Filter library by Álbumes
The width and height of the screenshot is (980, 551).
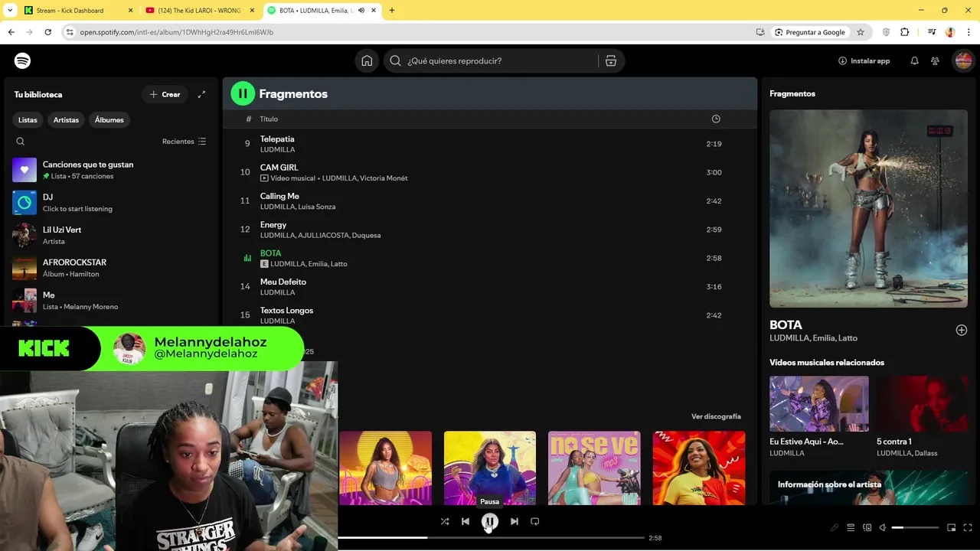point(109,119)
